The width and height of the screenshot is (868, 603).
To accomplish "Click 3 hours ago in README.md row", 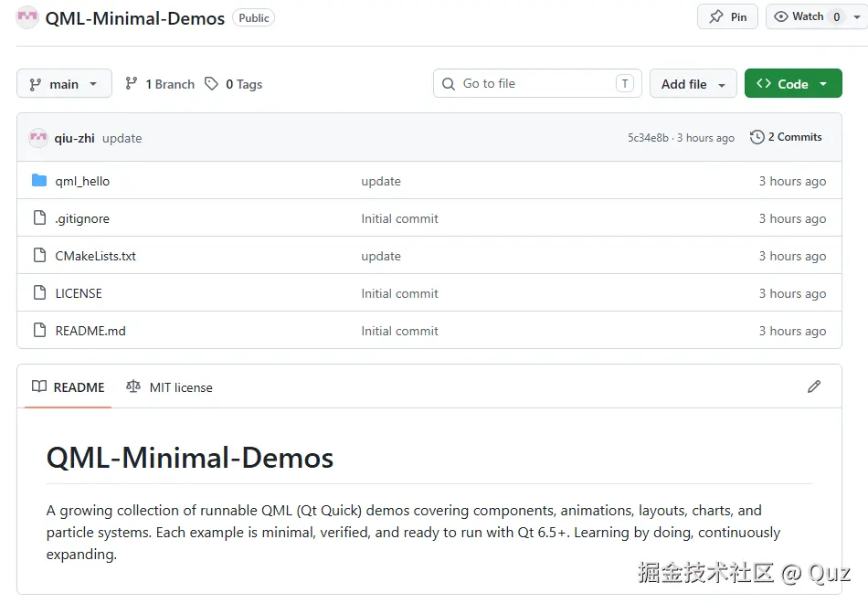I will 792,331.
